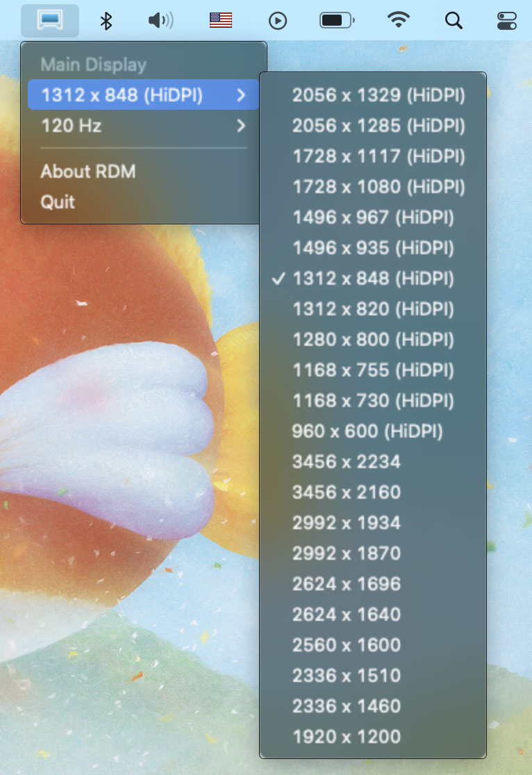
Task: Pick 1312 x 820 (HiDPI) resolution
Action: [x=373, y=310]
